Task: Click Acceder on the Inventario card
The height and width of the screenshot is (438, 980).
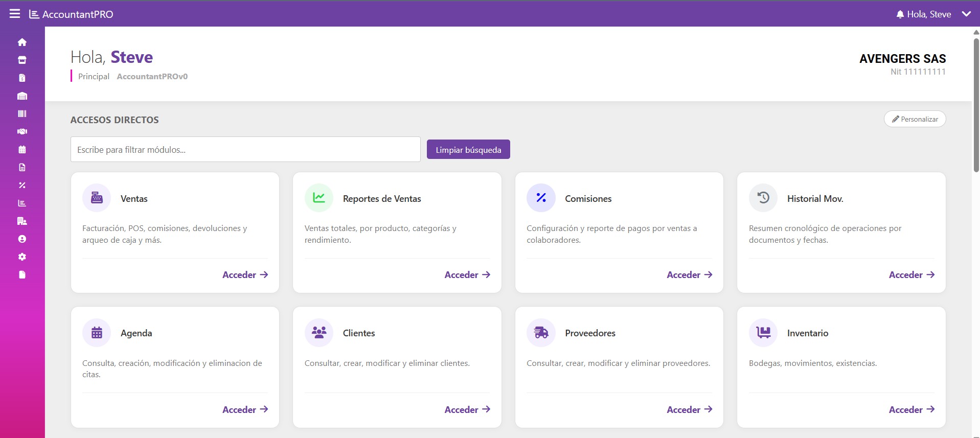Action: point(911,410)
